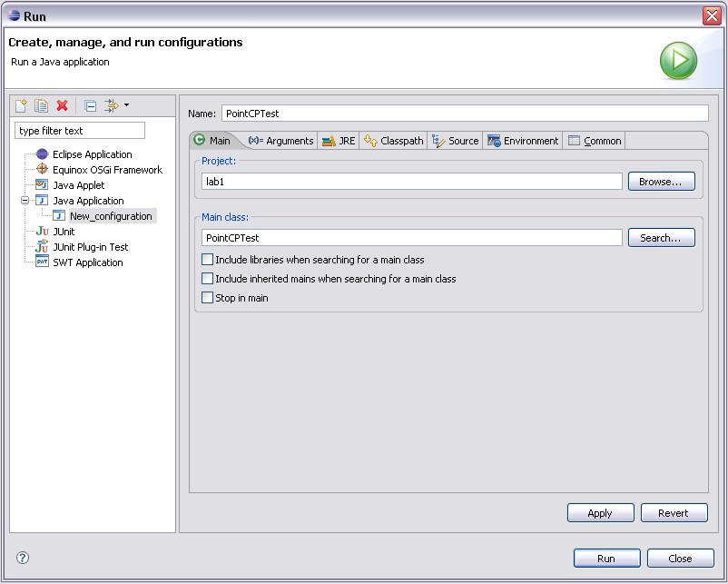Click the JUnit icon in tree
This screenshot has height=584, width=728.
[x=43, y=231]
